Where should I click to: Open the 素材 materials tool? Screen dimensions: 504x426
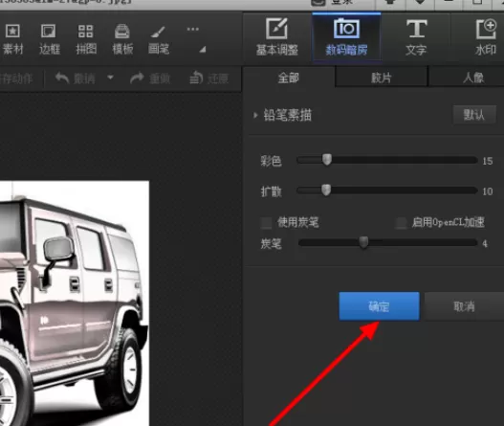pos(12,39)
